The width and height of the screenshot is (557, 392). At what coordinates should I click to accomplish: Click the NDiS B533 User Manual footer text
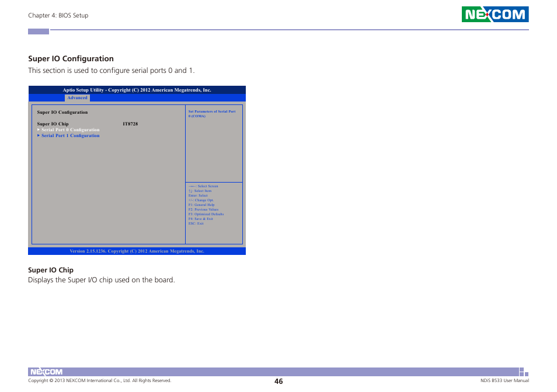504,381
